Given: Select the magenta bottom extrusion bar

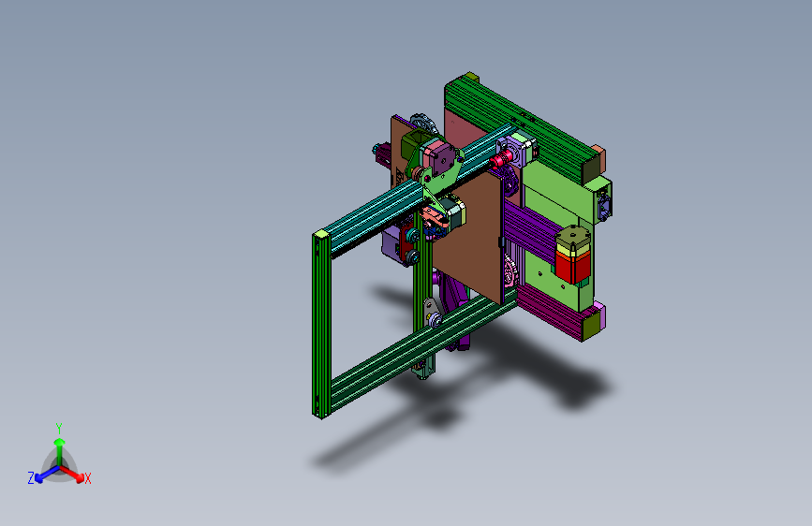Looking at the screenshot, I should tap(550, 312).
